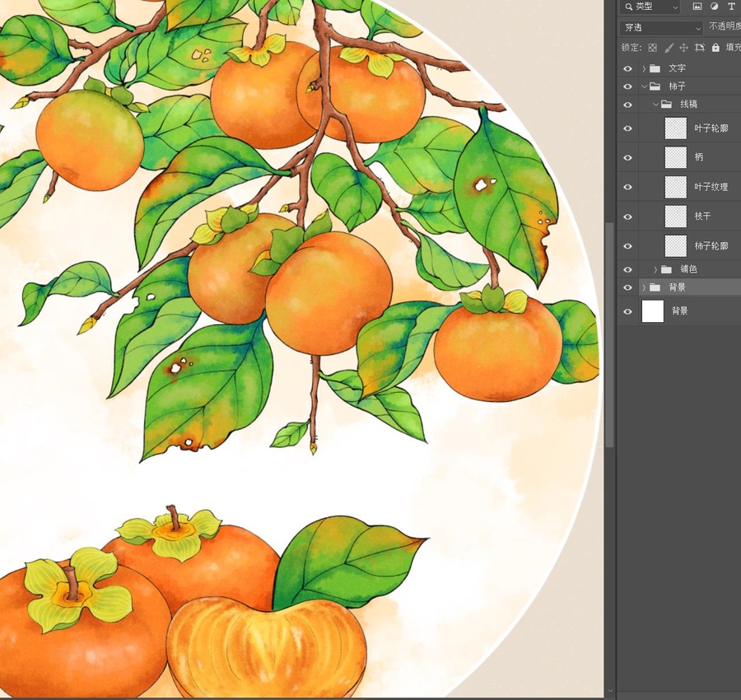Expand the 铺色 group
Viewport: 741px width, 700px height.
[x=655, y=270]
